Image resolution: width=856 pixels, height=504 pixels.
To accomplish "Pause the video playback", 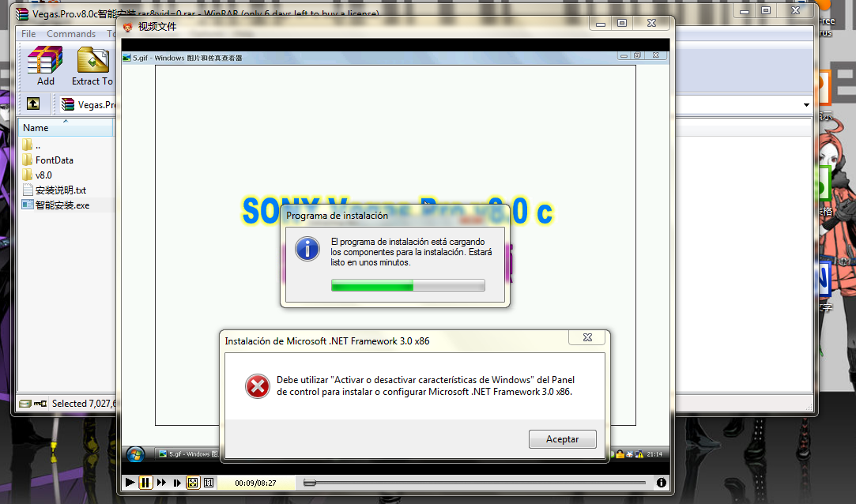I will tap(145, 482).
